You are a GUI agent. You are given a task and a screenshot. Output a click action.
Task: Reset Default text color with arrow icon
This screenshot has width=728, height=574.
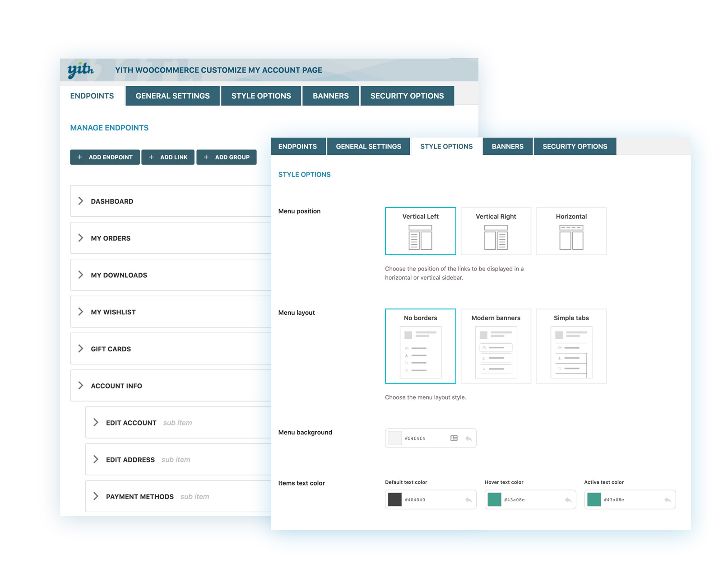(468, 499)
